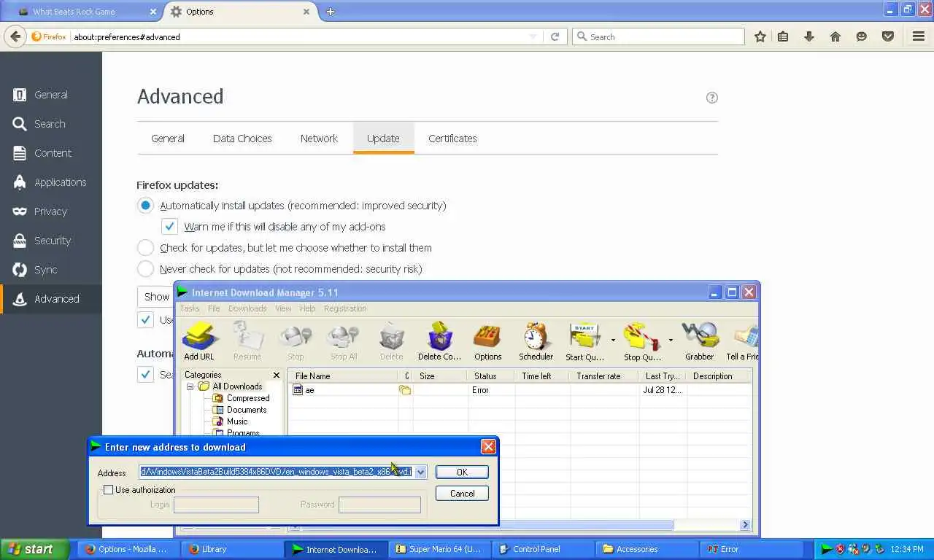
Task: Open the folder icon in the ae download row
Action: coord(405,390)
